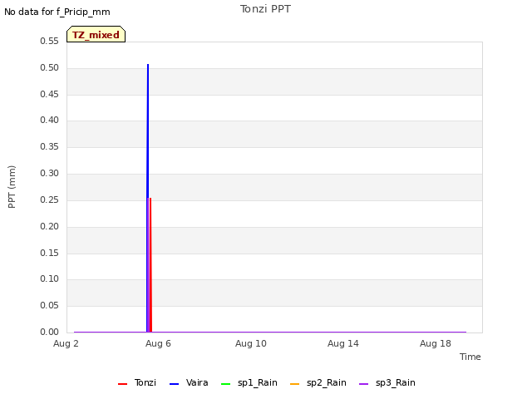Click the 0.25 y-axis tick label
532x399 pixels.
(x=50, y=199)
